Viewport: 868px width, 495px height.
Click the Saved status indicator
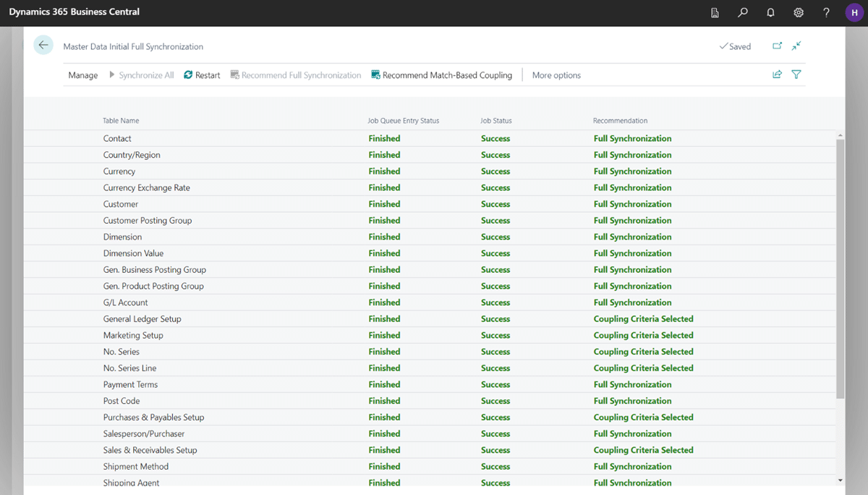click(x=735, y=46)
